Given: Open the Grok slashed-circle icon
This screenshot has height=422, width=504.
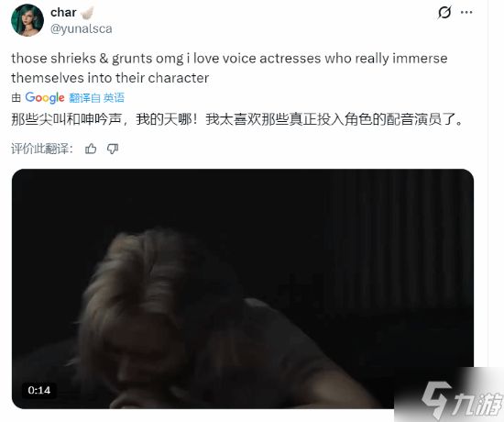Looking at the screenshot, I should (x=444, y=13).
